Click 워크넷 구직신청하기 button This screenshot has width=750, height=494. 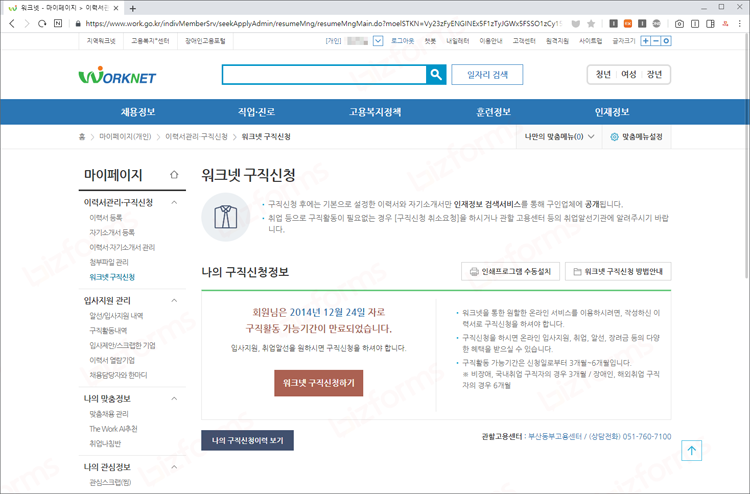coord(319,383)
